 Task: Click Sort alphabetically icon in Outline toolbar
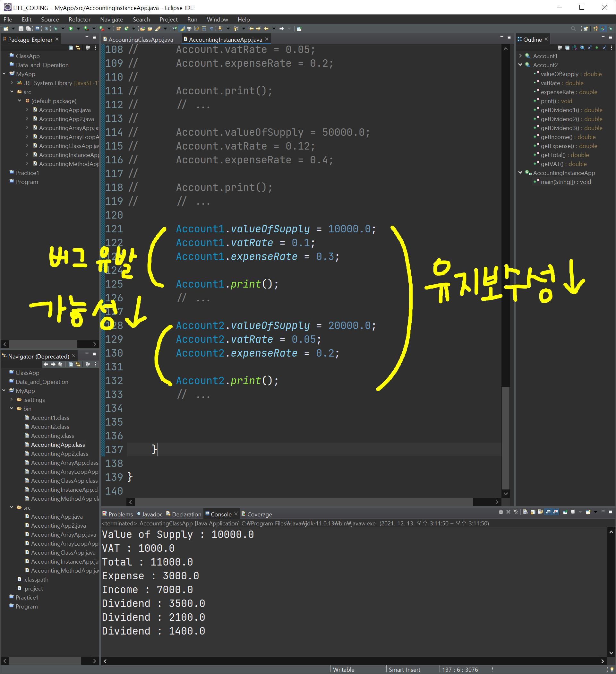[x=575, y=48]
